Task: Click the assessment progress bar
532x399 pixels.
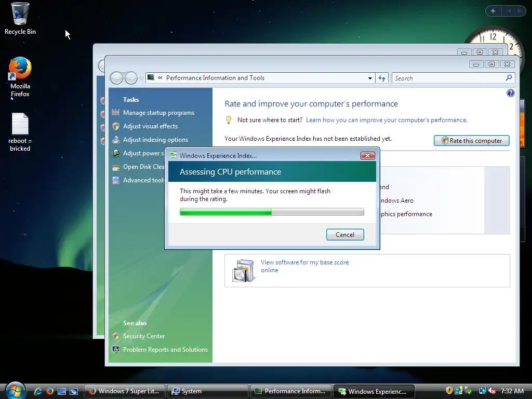Action: [272, 212]
